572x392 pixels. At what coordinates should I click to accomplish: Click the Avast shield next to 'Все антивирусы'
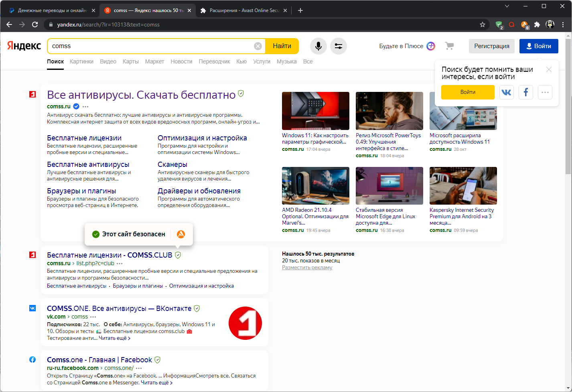click(x=241, y=93)
